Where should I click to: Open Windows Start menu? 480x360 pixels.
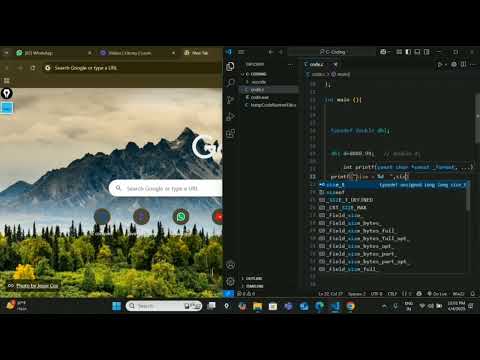117,306
